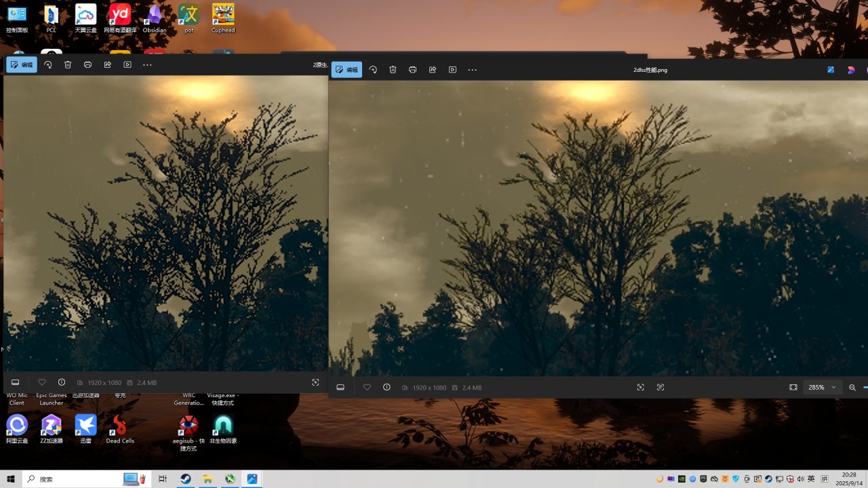Click 编辑 in the 2dlss性能.png photo window
The image size is (868, 488).
tap(347, 70)
